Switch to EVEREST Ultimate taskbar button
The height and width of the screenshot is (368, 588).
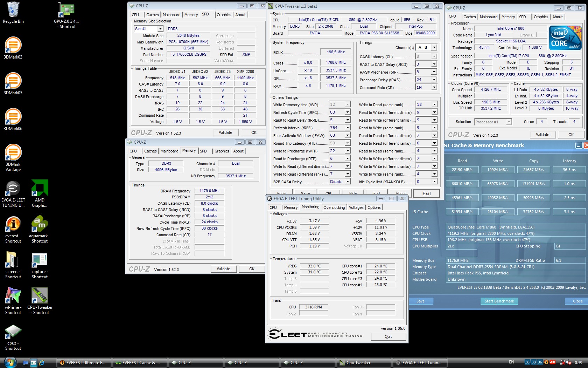coord(83,363)
